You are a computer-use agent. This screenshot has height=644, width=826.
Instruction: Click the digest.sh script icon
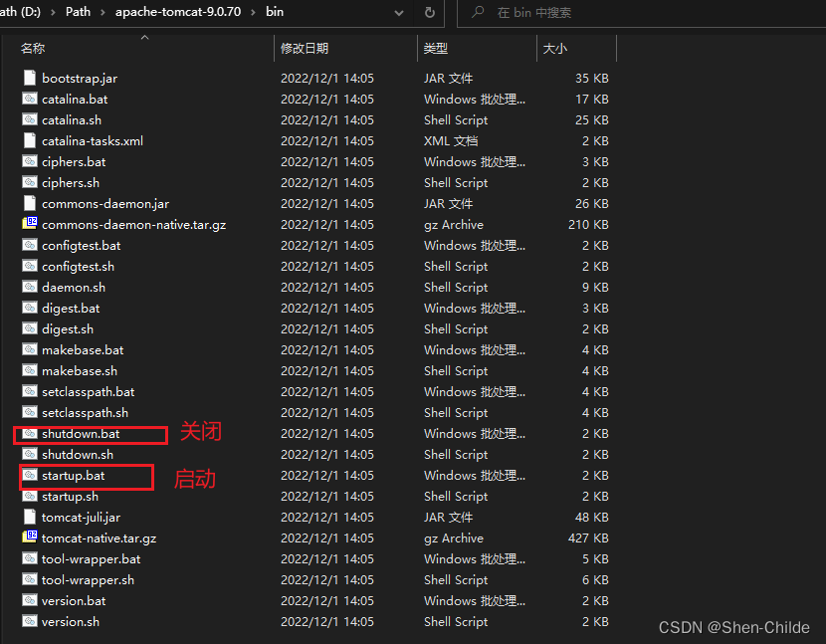pyautogui.click(x=30, y=328)
